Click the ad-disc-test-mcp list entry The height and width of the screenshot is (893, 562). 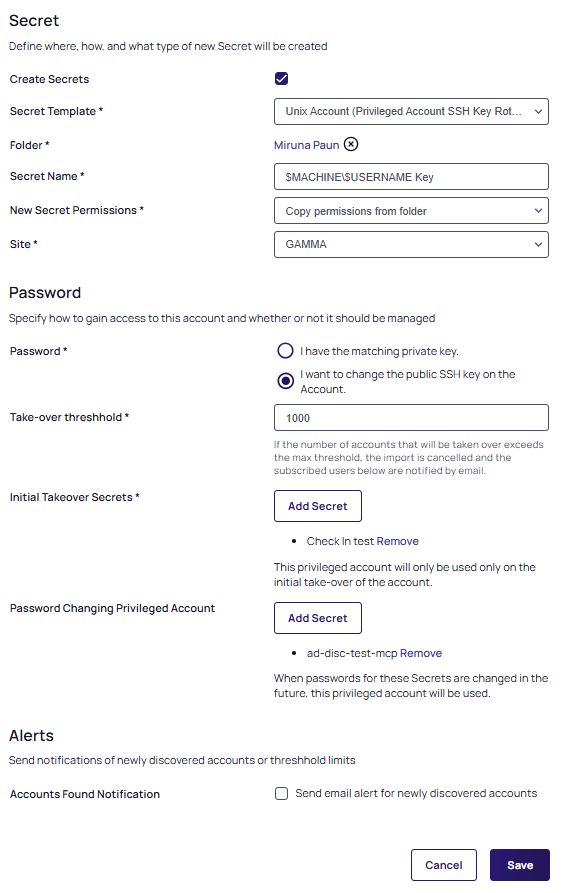click(x=352, y=653)
